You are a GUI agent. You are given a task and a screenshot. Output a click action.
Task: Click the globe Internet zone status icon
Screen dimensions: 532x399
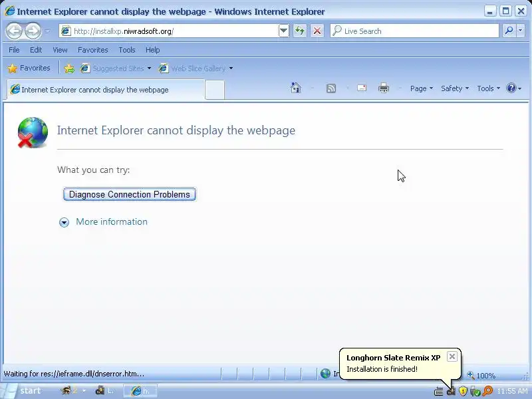coord(325,374)
